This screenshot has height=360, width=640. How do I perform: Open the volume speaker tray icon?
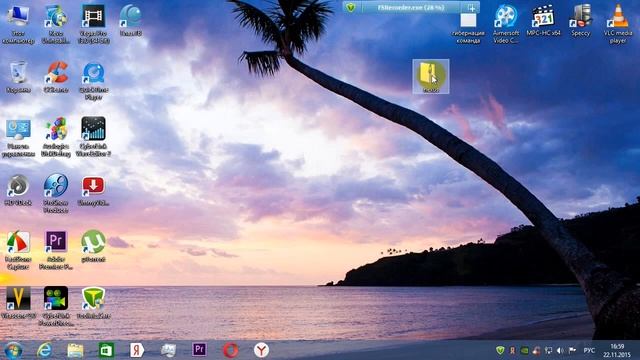[x=560, y=351]
